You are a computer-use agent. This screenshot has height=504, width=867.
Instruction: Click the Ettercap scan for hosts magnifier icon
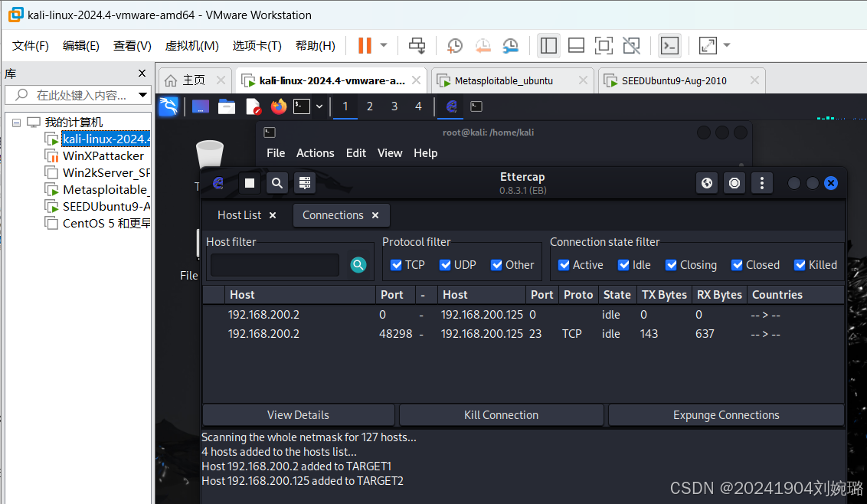pyautogui.click(x=277, y=183)
